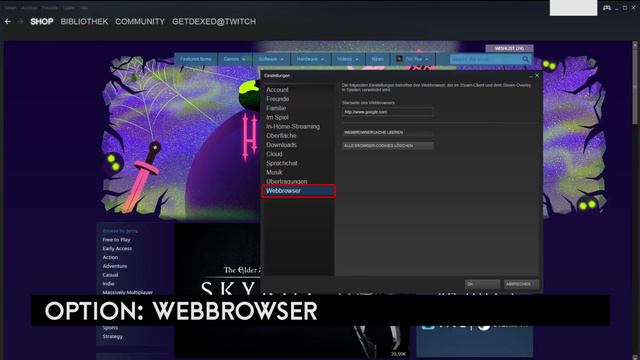Browse the Indie genre
The width and height of the screenshot is (640, 360).
(x=108, y=284)
